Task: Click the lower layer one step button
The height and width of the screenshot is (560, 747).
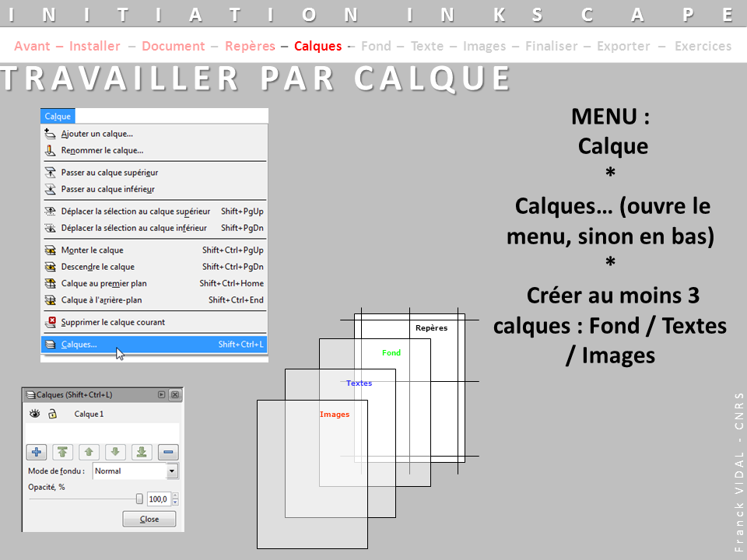Action: 115,452
